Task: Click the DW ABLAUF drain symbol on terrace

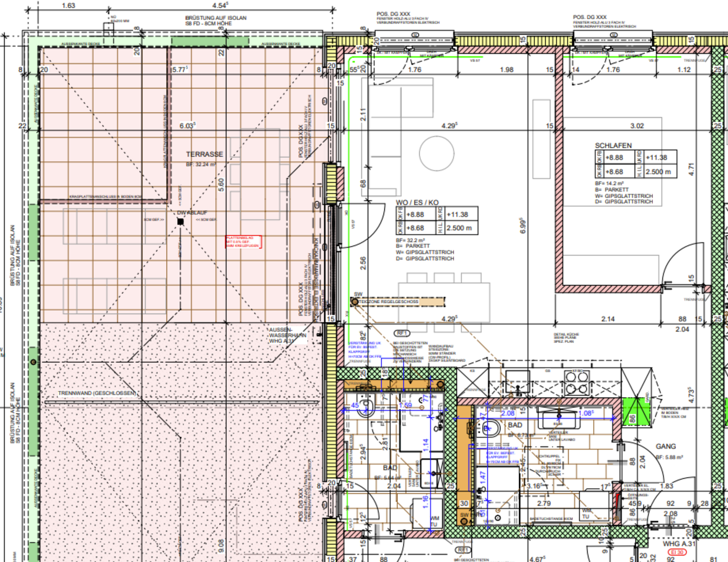Action: coord(180,221)
